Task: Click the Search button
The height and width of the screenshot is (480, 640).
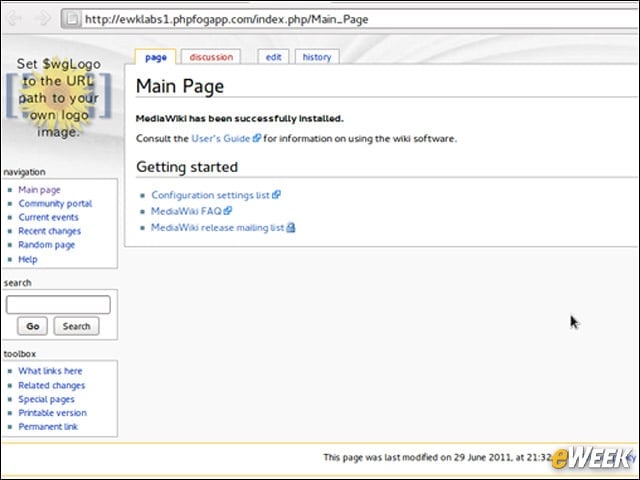Action: [76, 326]
